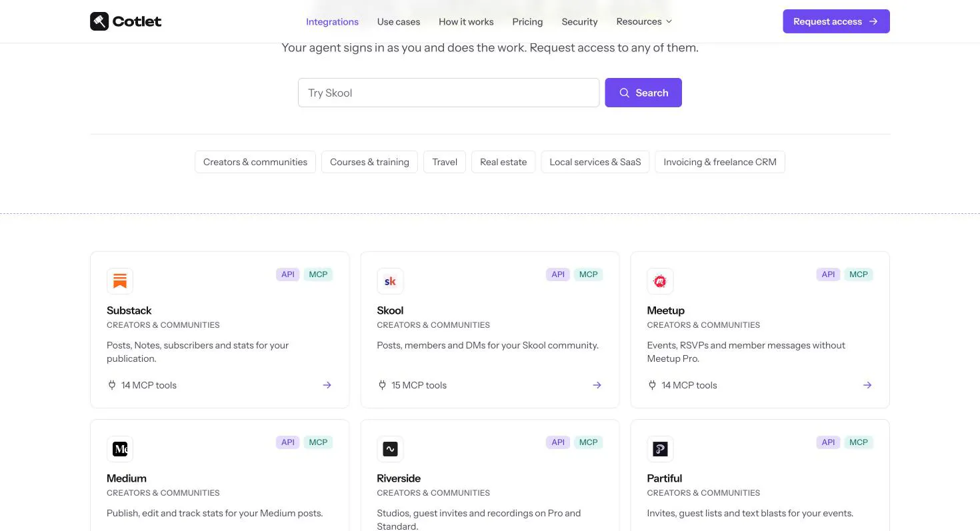Expand the Resources dropdown menu
This screenshot has width=980, height=531.
[644, 21]
